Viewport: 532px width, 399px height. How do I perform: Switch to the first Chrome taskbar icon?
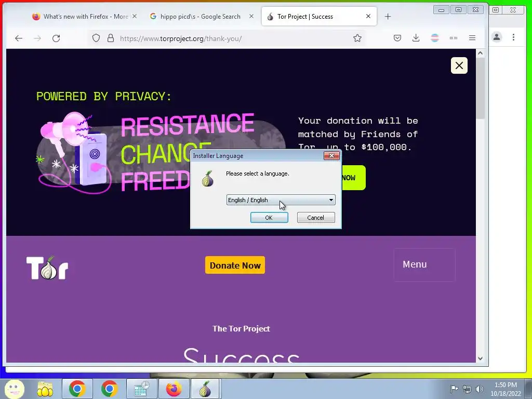(77, 389)
